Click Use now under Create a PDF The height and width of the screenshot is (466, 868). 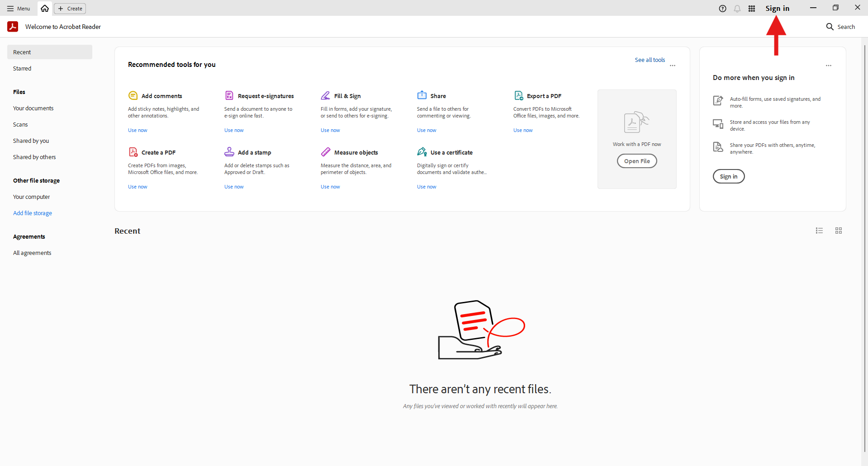(138, 187)
